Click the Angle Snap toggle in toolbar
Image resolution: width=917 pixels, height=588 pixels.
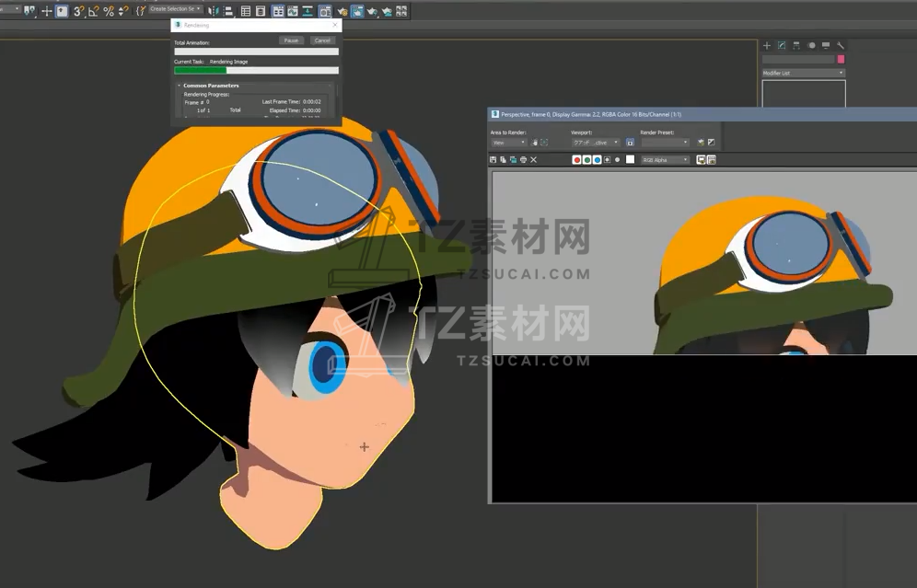click(94, 11)
